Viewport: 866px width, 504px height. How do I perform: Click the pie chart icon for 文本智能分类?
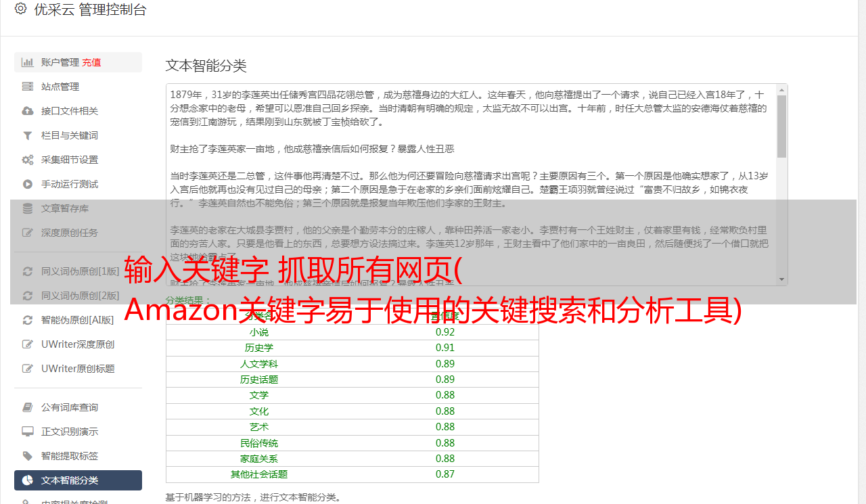(28, 480)
